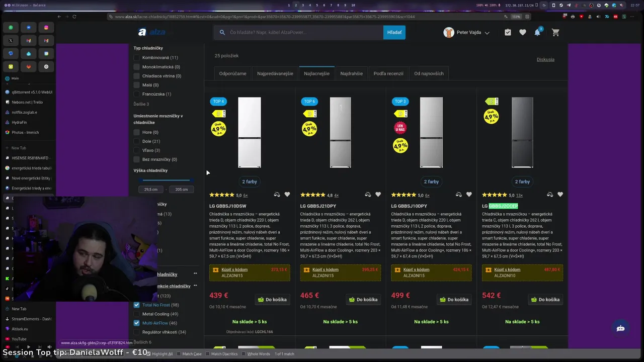
Task: Open the YouTube tab in sidebar
Action: point(19,339)
